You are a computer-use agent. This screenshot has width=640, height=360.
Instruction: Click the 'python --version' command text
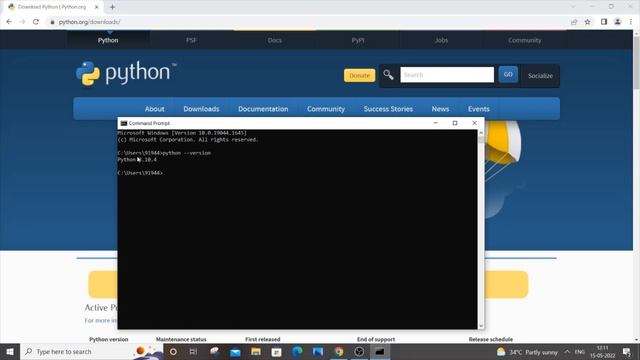(187, 153)
